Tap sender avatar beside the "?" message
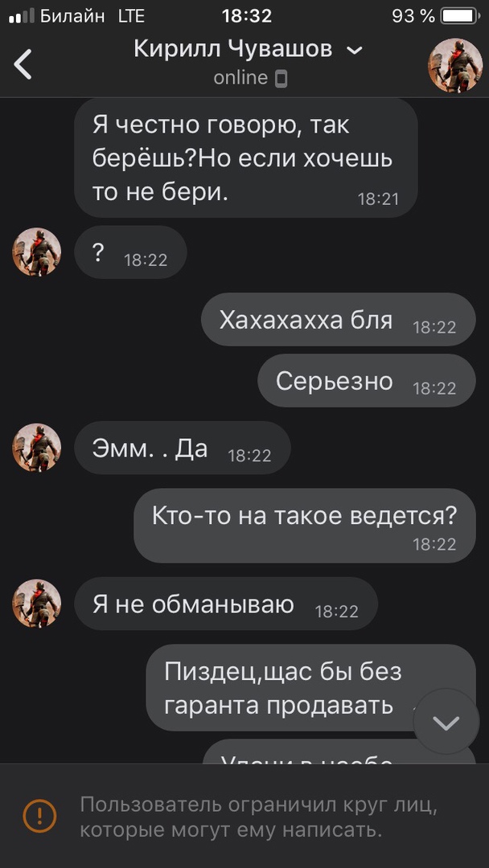 [36, 252]
